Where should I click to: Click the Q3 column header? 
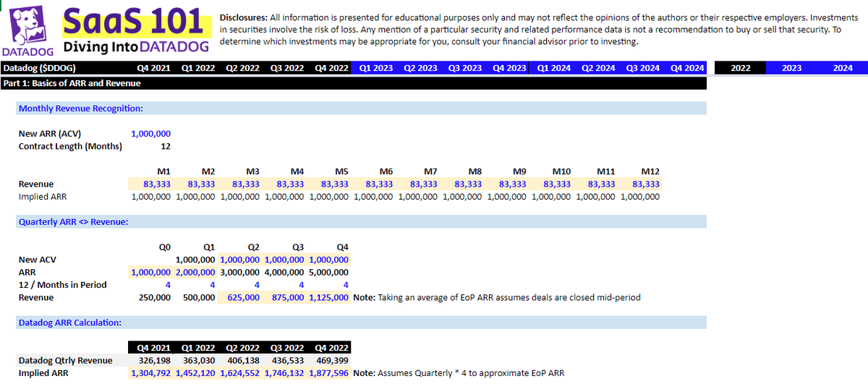click(297, 247)
